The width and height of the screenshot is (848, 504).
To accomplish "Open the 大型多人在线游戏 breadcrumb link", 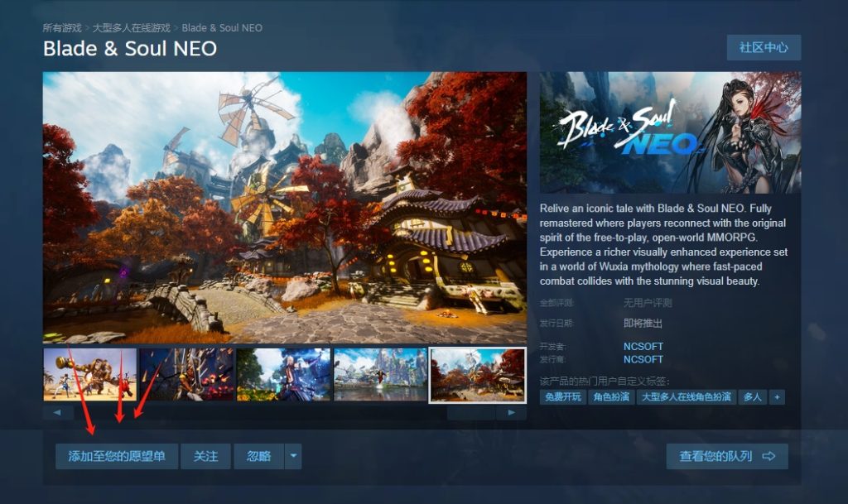I will click(132, 27).
